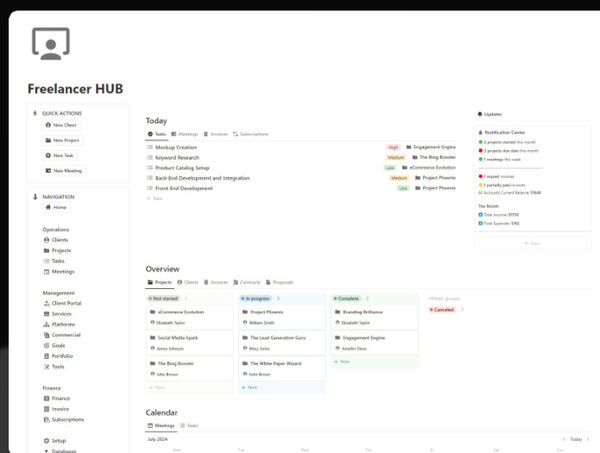Open the Invoice icon under Finance section

pyautogui.click(x=47, y=409)
